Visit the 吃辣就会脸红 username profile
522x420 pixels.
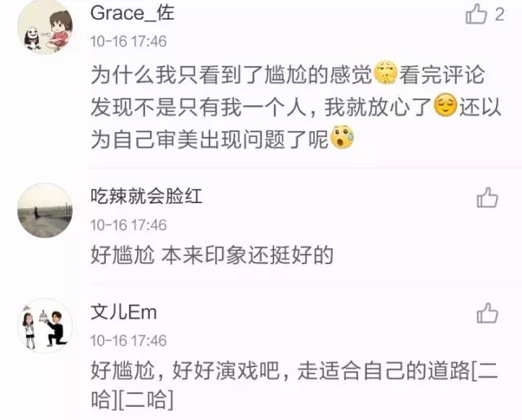pos(147,196)
